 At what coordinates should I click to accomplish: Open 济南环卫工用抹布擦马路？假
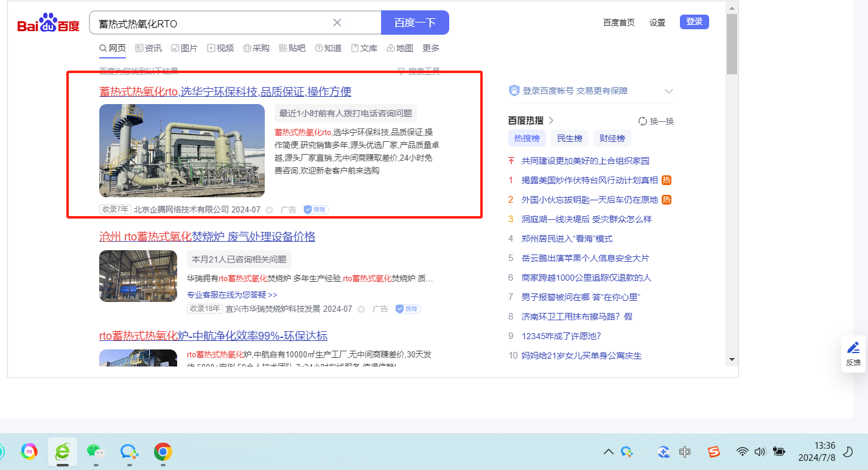pos(577,317)
